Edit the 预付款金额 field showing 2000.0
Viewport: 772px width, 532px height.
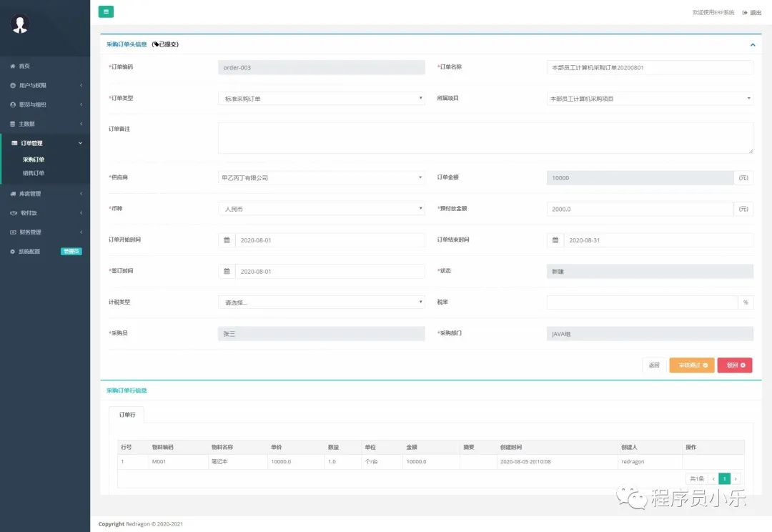(640, 209)
